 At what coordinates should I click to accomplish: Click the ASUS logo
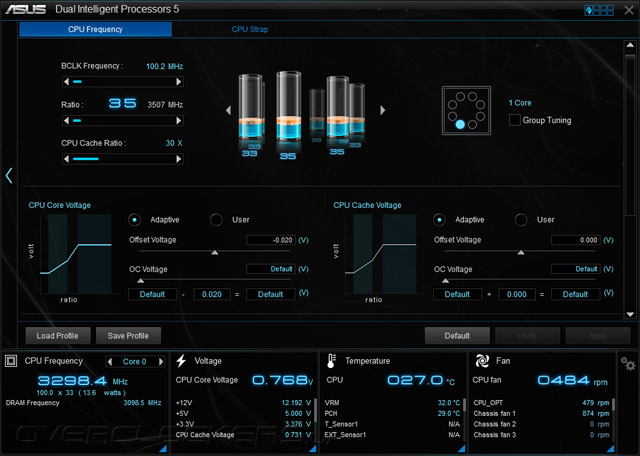(25, 9)
